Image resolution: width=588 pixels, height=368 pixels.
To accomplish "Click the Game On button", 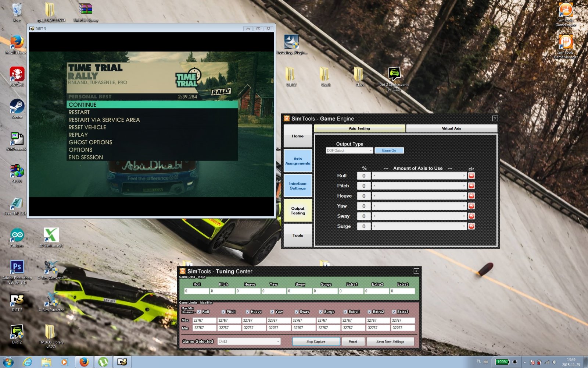I will click(389, 151).
